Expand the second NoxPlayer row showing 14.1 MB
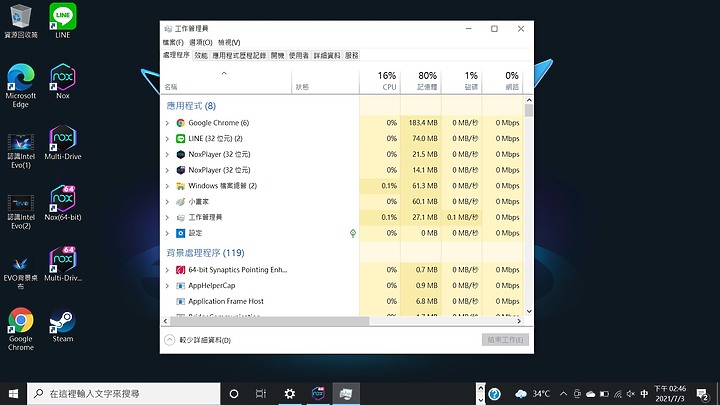The width and height of the screenshot is (720, 405). pyautogui.click(x=167, y=170)
